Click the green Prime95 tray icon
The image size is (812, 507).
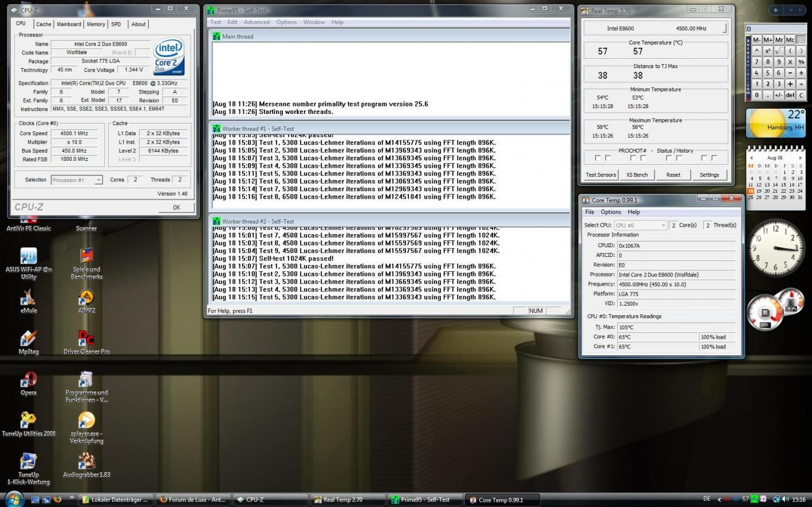click(x=754, y=499)
